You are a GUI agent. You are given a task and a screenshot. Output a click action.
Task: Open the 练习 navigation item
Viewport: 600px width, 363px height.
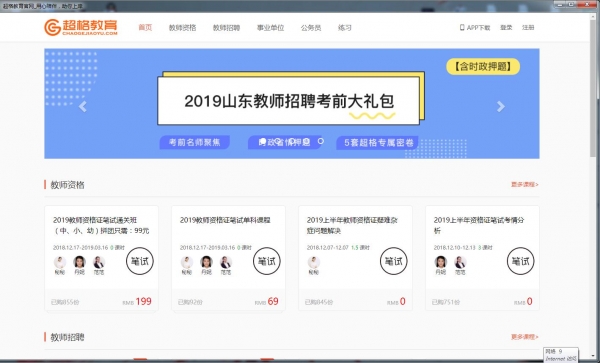click(344, 28)
